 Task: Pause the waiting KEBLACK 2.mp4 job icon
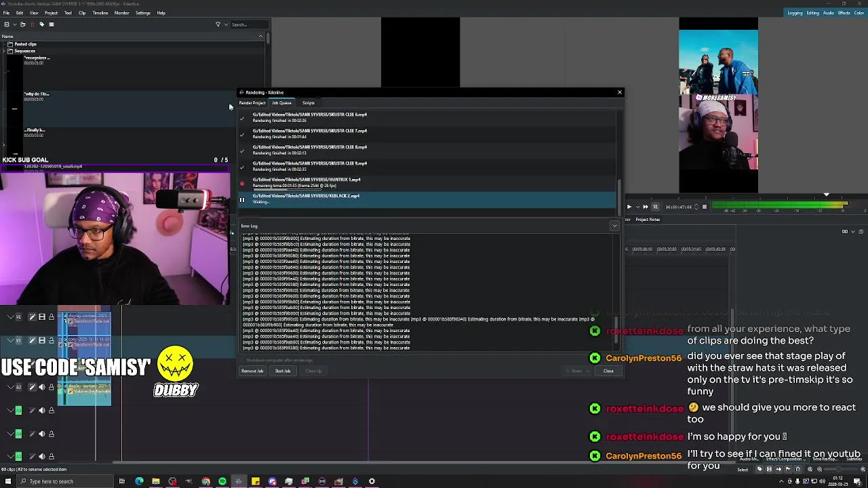(241, 200)
